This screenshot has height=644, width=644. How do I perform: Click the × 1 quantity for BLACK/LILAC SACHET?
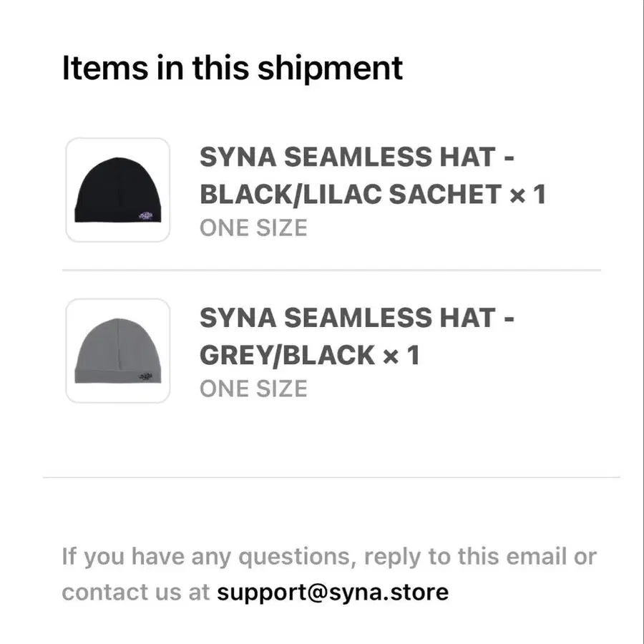tap(527, 194)
